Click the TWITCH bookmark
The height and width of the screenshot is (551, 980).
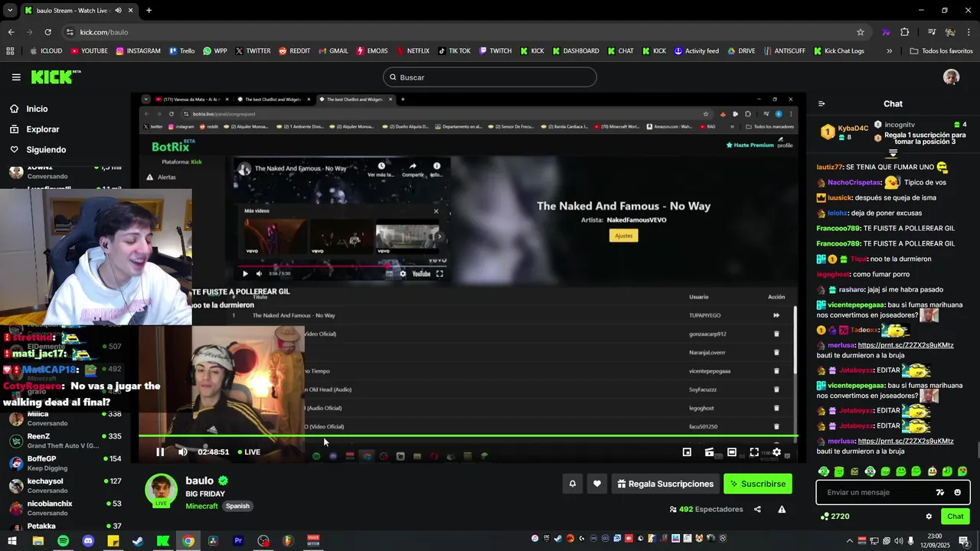[x=495, y=51]
